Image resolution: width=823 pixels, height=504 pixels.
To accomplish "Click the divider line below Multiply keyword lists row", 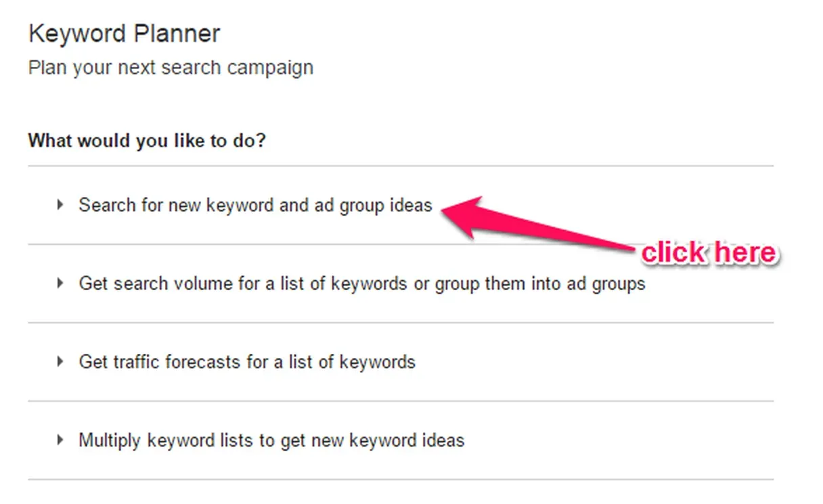I will [x=401, y=480].
